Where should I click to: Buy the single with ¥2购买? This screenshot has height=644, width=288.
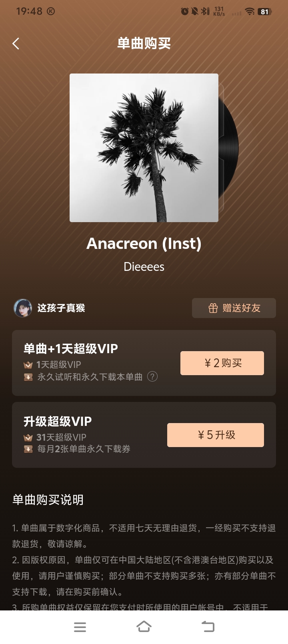tap(222, 363)
